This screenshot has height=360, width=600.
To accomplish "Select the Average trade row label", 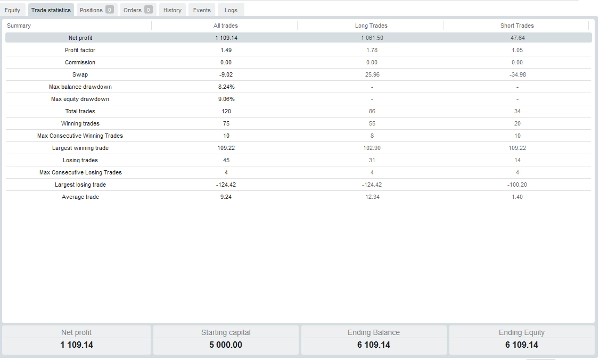I will (x=80, y=197).
